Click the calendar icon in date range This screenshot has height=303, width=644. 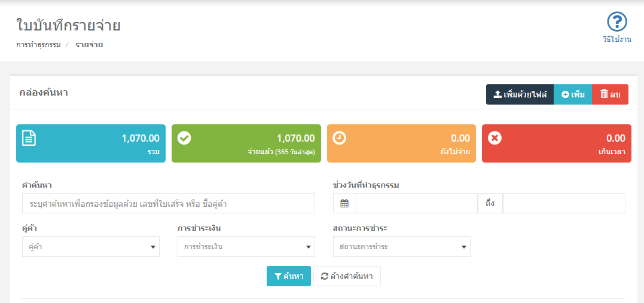344,203
